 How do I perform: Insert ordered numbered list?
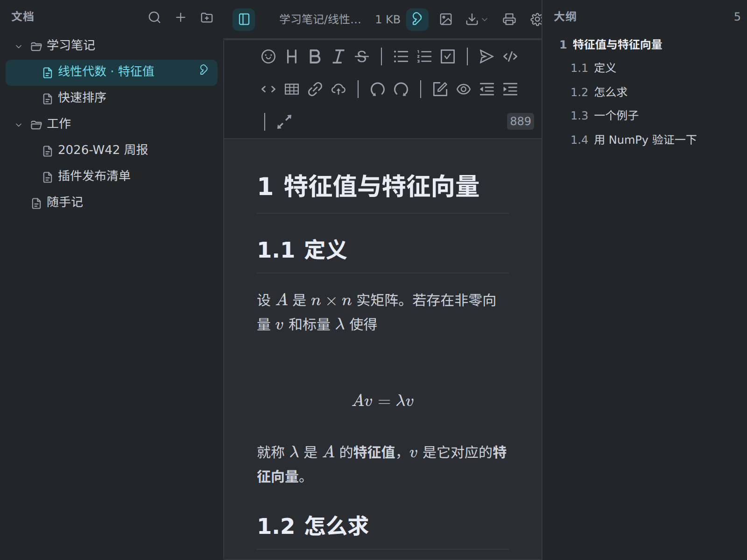424,56
